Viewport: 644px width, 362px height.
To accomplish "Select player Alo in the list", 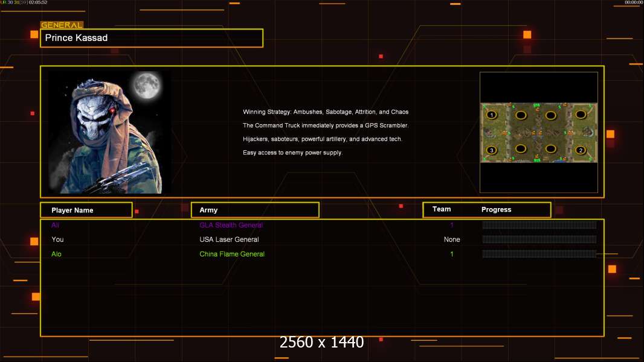I will pos(56,254).
